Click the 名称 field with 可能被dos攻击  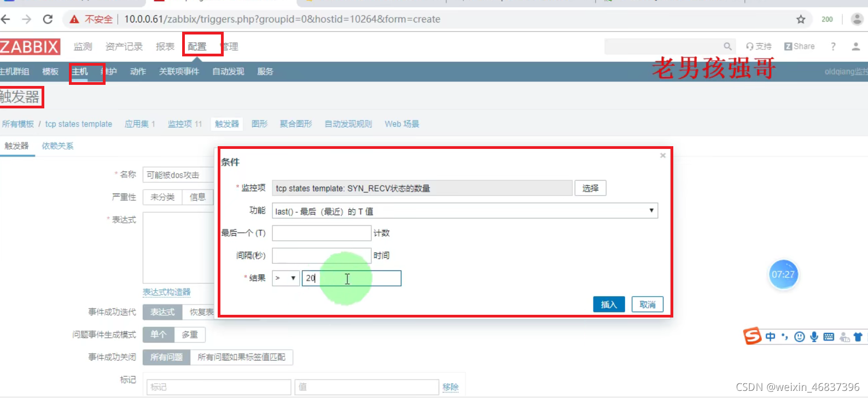(x=178, y=175)
